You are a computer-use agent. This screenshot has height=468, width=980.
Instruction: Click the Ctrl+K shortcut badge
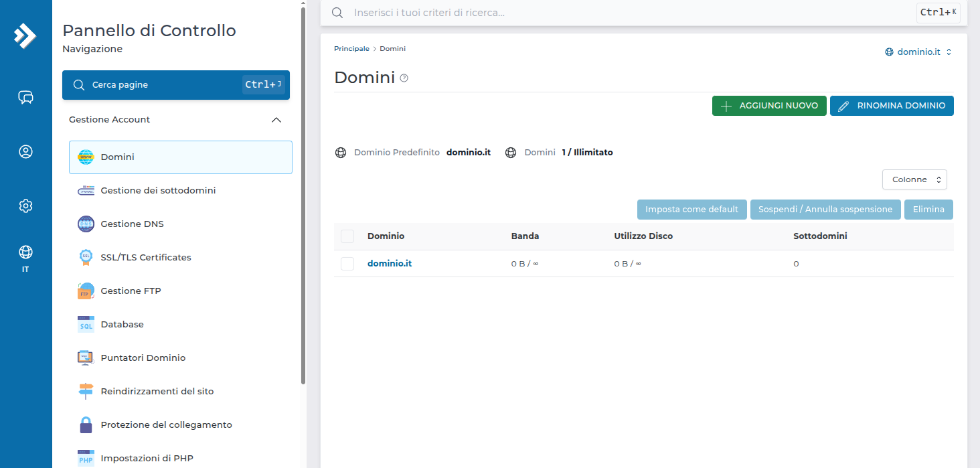pos(938,13)
